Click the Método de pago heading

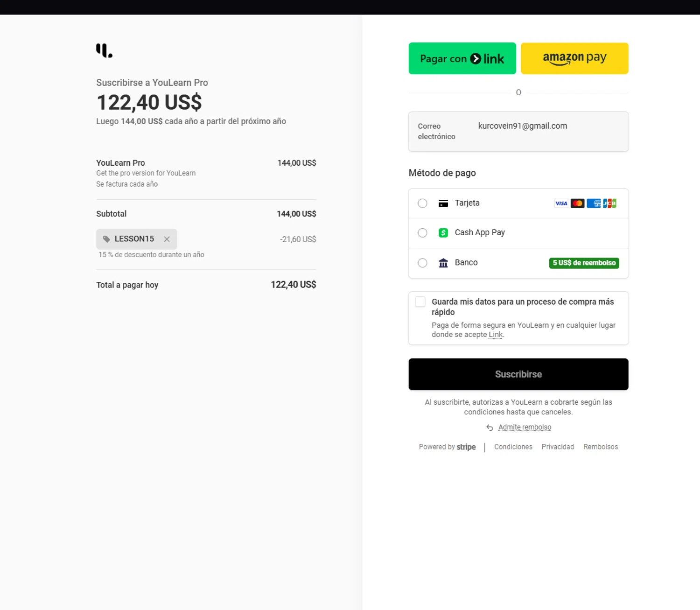pos(442,173)
